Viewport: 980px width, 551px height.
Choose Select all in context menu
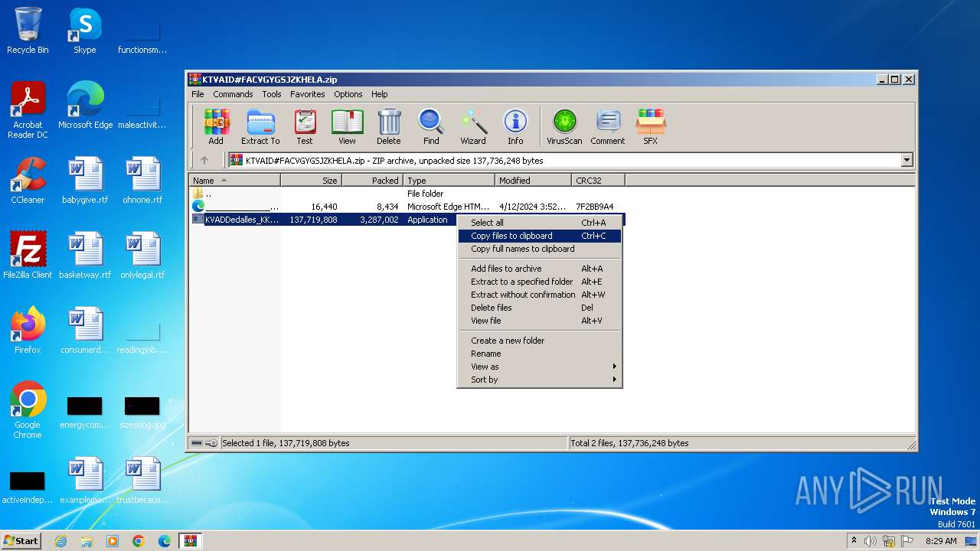tap(540, 223)
